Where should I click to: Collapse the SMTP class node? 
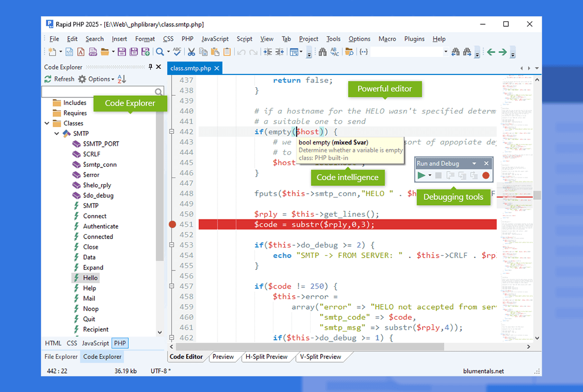tap(57, 133)
